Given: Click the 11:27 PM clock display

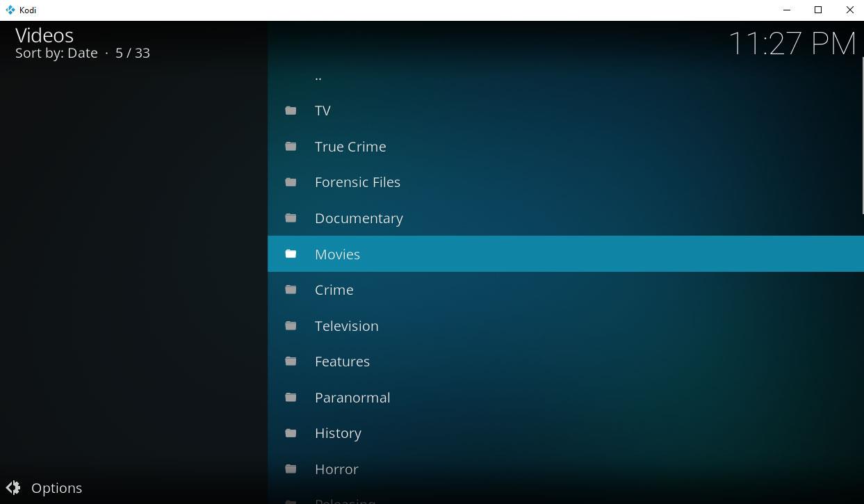Looking at the screenshot, I should [792, 44].
